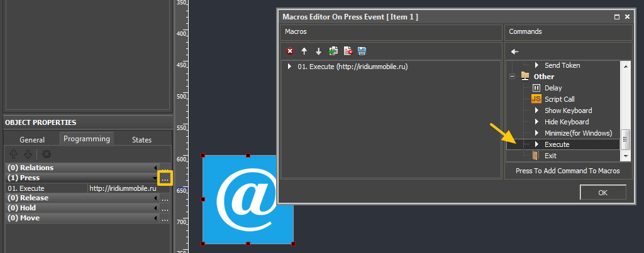Open the States tab
Viewport: 644px width, 253px height.
pos(142,139)
